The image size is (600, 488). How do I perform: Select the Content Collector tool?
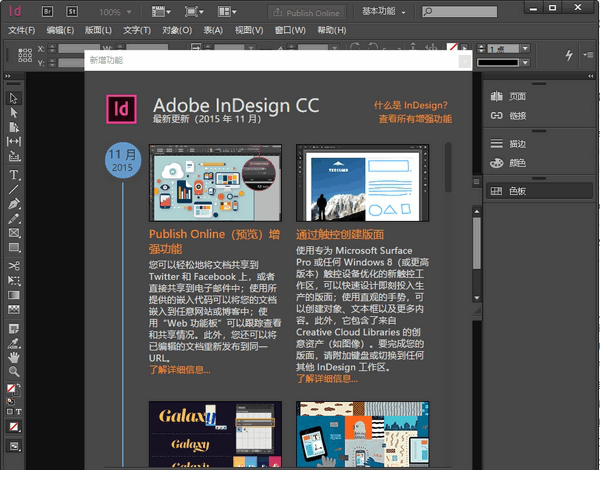(x=14, y=156)
